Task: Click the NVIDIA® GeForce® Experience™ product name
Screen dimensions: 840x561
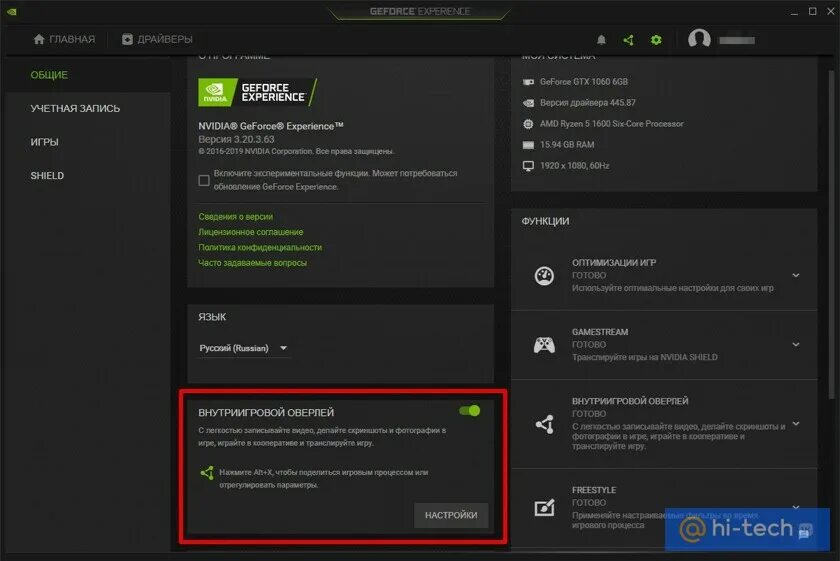Action: 271,126
